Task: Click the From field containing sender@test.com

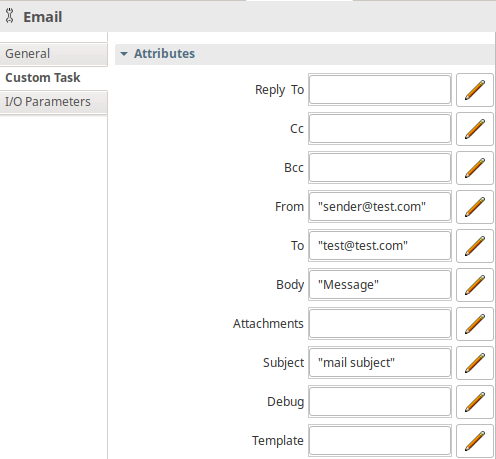Action: click(x=380, y=207)
